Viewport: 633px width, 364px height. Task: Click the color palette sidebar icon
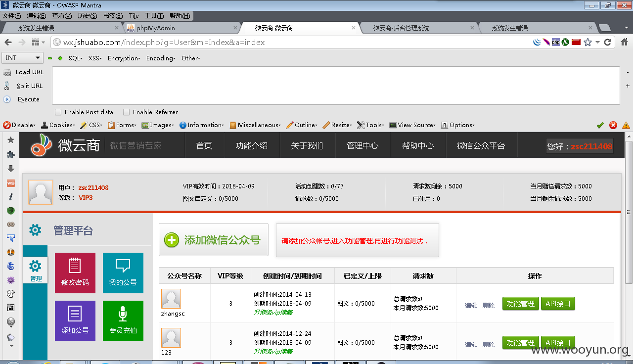click(x=11, y=294)
